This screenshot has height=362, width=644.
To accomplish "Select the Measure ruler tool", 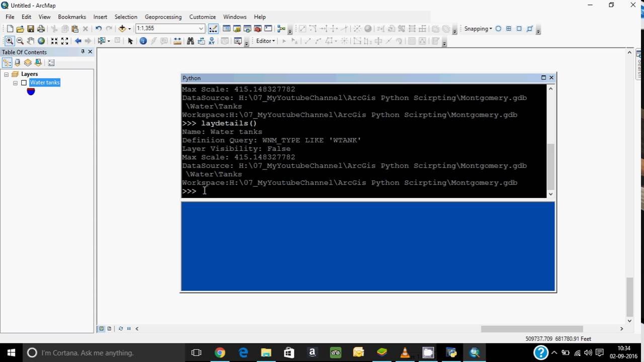I will point(177,41).
